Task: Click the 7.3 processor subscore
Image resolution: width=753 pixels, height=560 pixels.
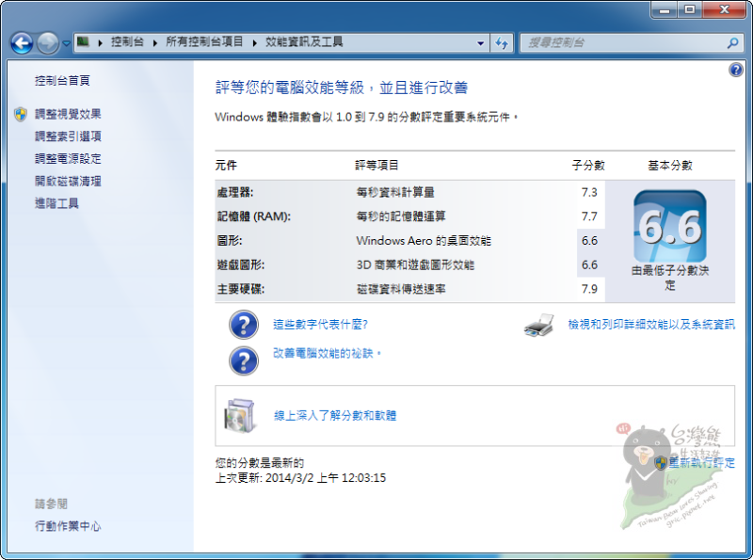Action: [x=589, y=193]
